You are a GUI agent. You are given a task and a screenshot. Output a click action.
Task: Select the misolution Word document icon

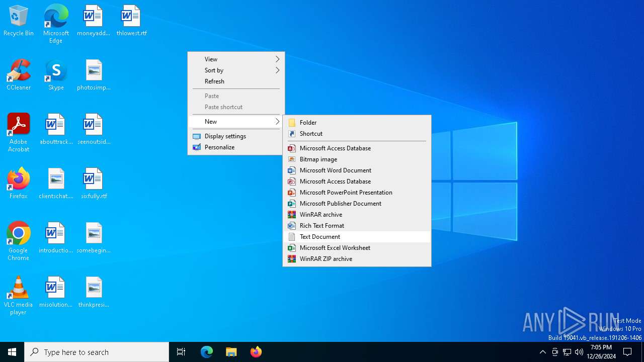pos(56,293)
